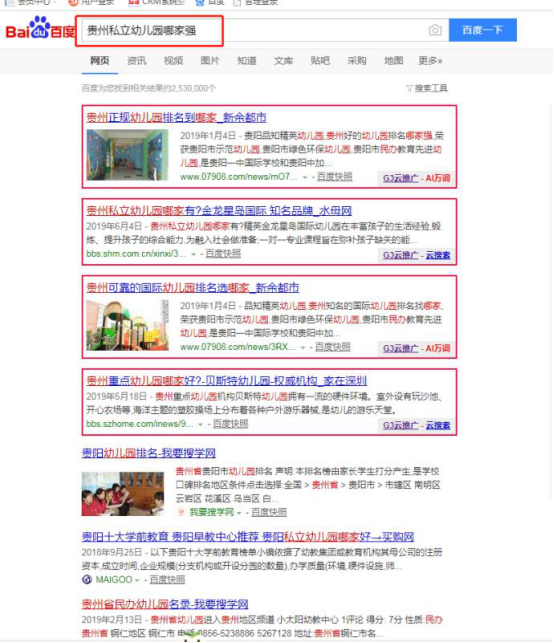Click kindergarten hallway thumbnail in first result
The width and height of the screenshot is (554, 643).
pos(128,155)
